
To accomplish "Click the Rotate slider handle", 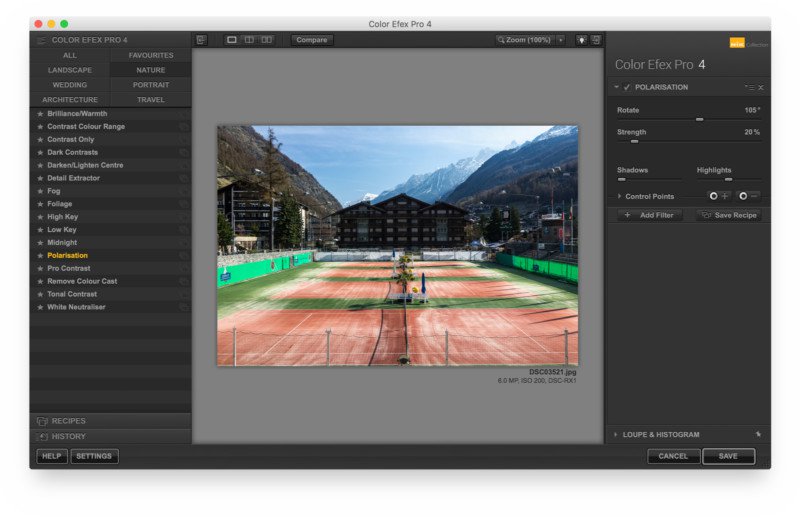I will pos(699,119).
